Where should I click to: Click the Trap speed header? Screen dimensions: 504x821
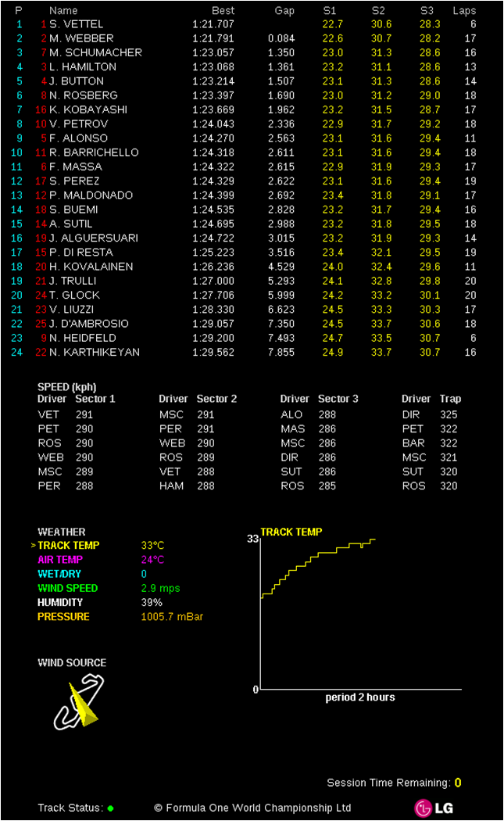[x=451, y=399]
